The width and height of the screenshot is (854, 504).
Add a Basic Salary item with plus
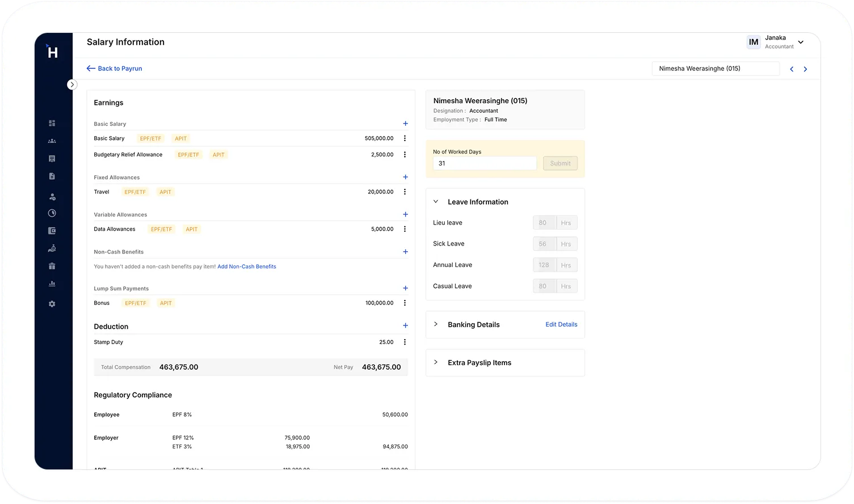405,124
